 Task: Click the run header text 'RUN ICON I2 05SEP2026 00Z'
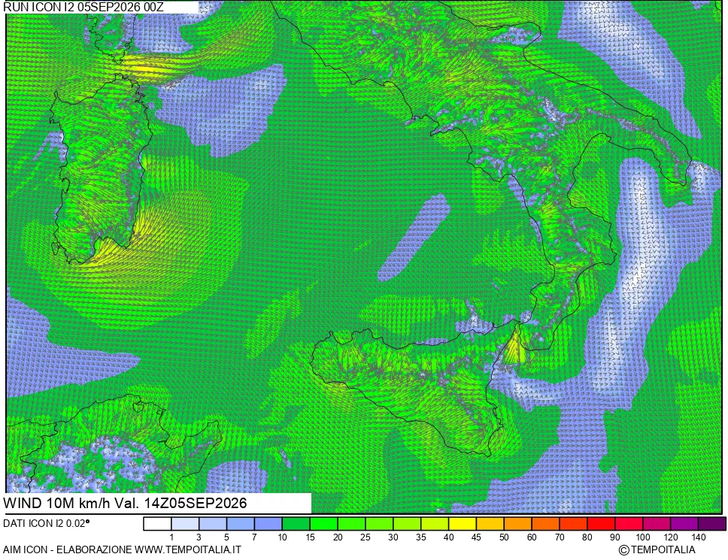coord(83,7)
